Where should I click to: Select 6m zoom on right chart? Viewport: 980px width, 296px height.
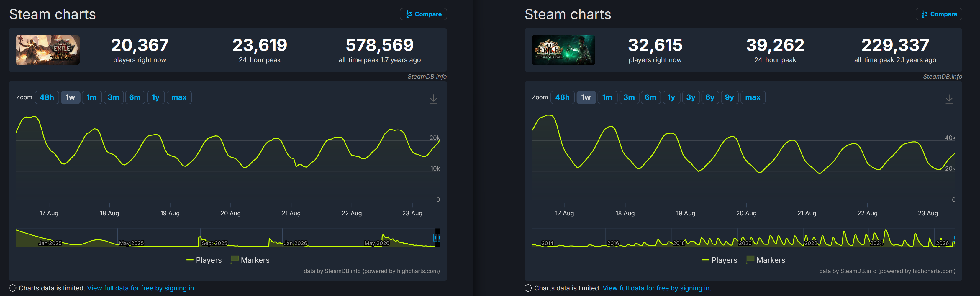click(x=650, y=97)
